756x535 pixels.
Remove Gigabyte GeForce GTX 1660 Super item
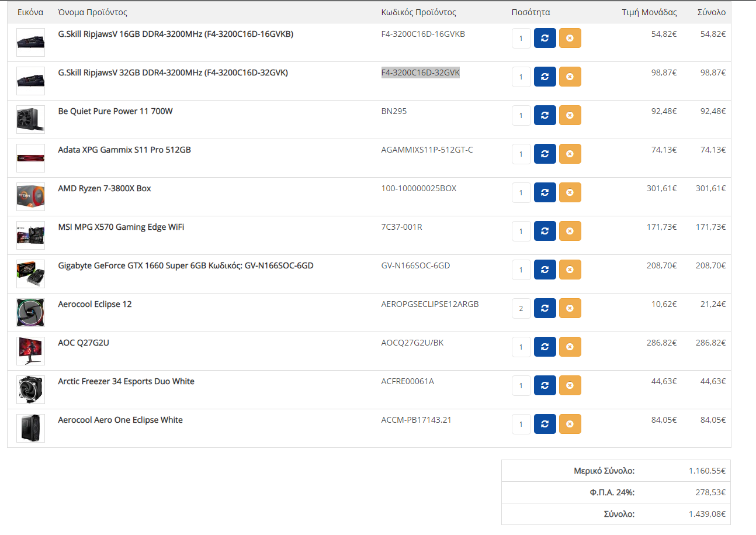(x=570, y=270)
